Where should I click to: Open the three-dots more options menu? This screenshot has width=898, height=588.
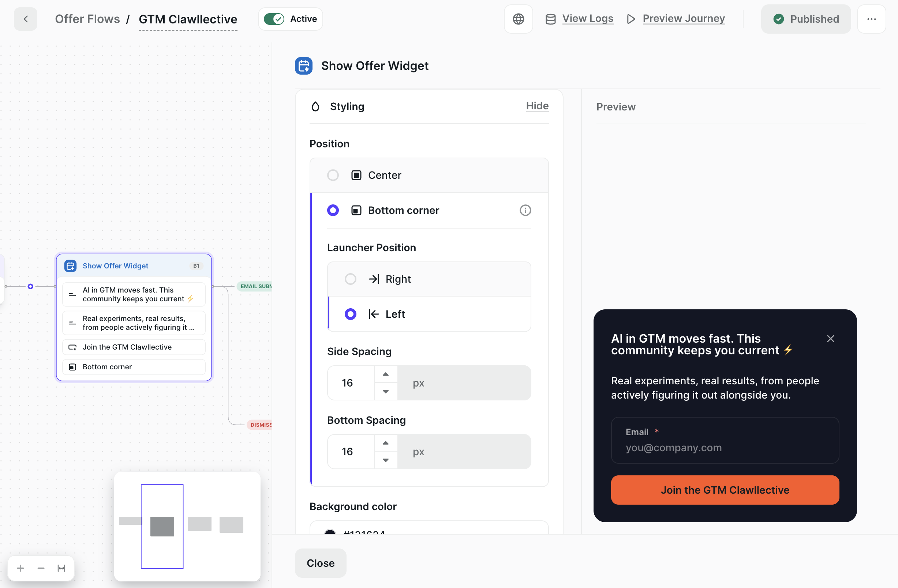871,19
